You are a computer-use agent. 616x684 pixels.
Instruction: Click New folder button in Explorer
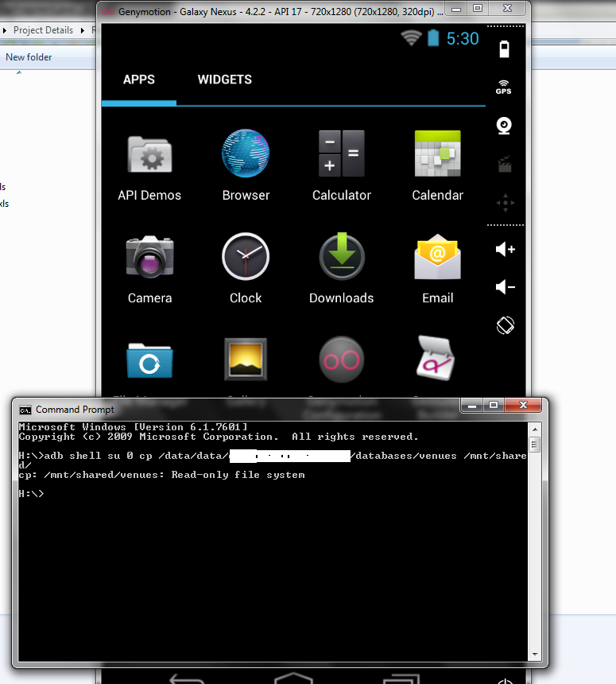point(29,57)
